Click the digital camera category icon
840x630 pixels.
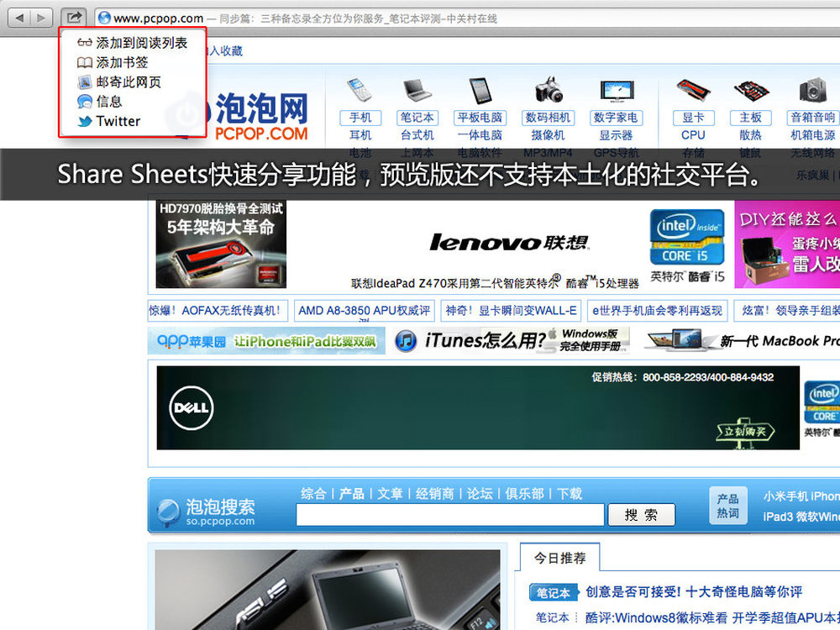point(548,90)
